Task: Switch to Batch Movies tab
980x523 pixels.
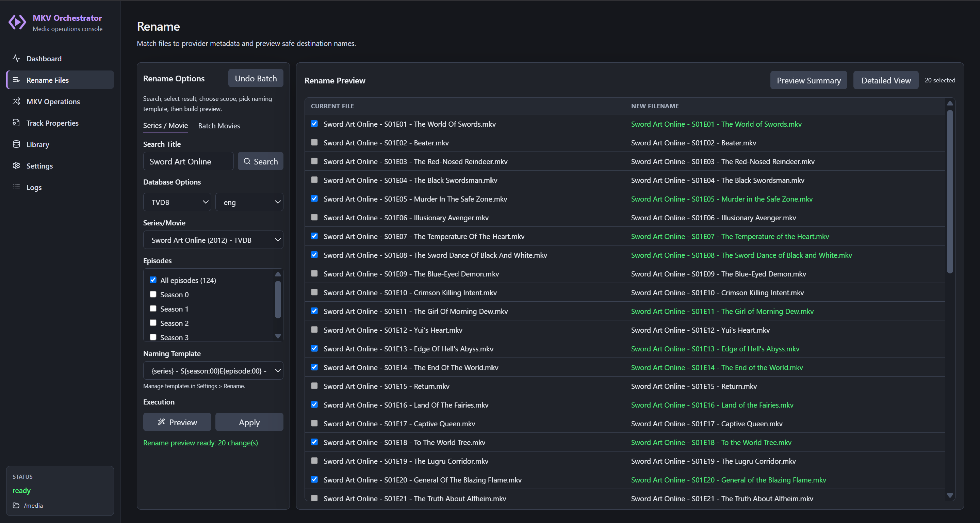Action: pos(219,126)
